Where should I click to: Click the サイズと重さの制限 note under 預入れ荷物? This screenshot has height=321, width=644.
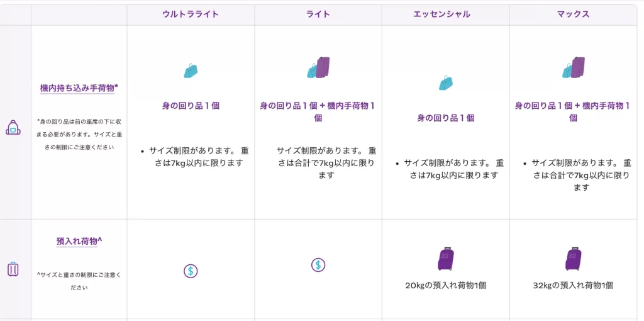(79, 281)
